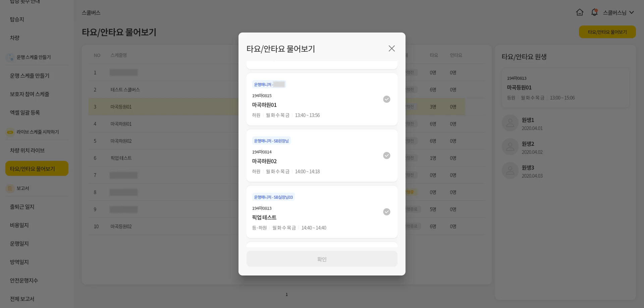Select the 마곡하원02 schedule checkmark
644x308 pixels.
386,156
